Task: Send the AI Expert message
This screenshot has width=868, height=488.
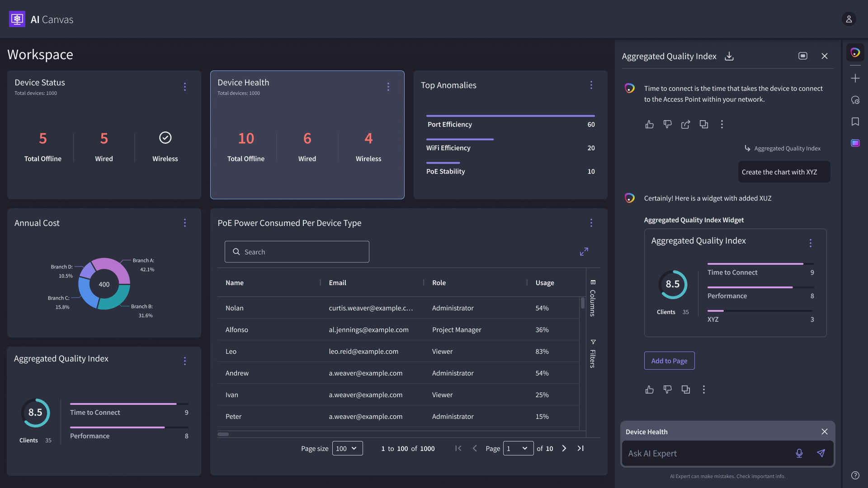Action: (821, 453)
